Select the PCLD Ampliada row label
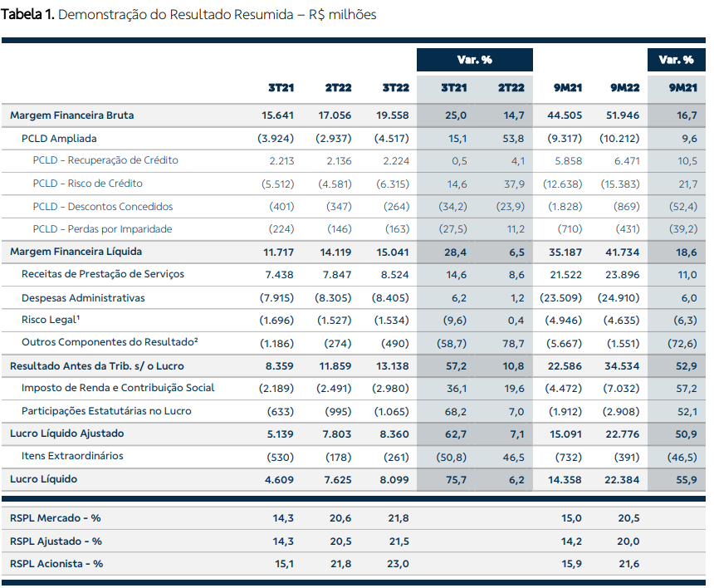The width and height of the screenshot is (714, 588). click(59, 139)
